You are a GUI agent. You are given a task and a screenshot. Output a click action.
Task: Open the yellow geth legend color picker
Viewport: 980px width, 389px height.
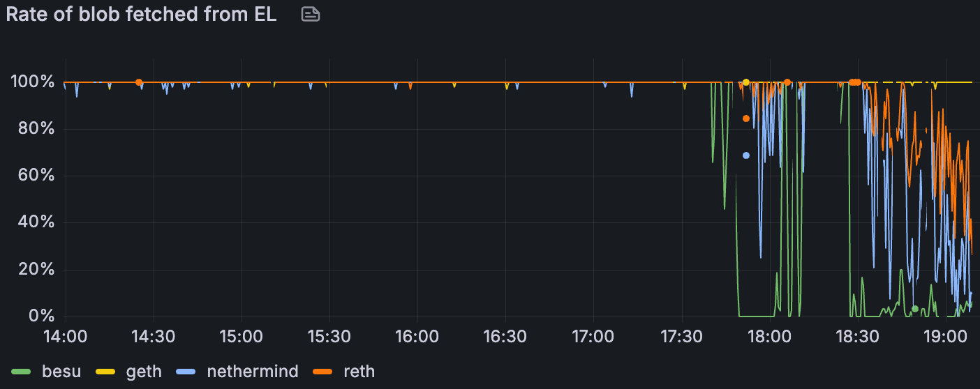click(107, 372)
